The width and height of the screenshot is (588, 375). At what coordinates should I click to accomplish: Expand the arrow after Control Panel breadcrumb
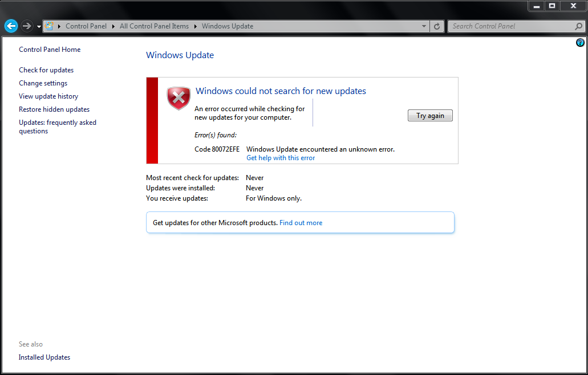tap(113, 26)
